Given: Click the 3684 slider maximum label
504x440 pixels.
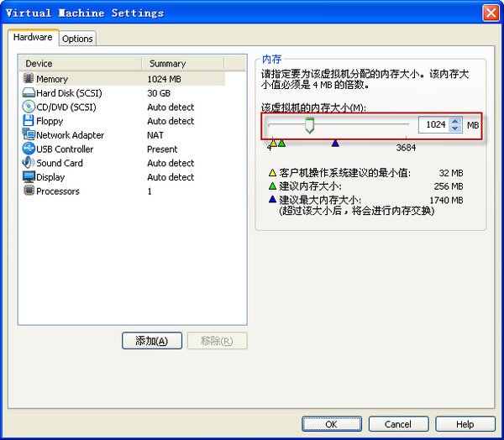Looking at the screenshot, I should (406, 148).
